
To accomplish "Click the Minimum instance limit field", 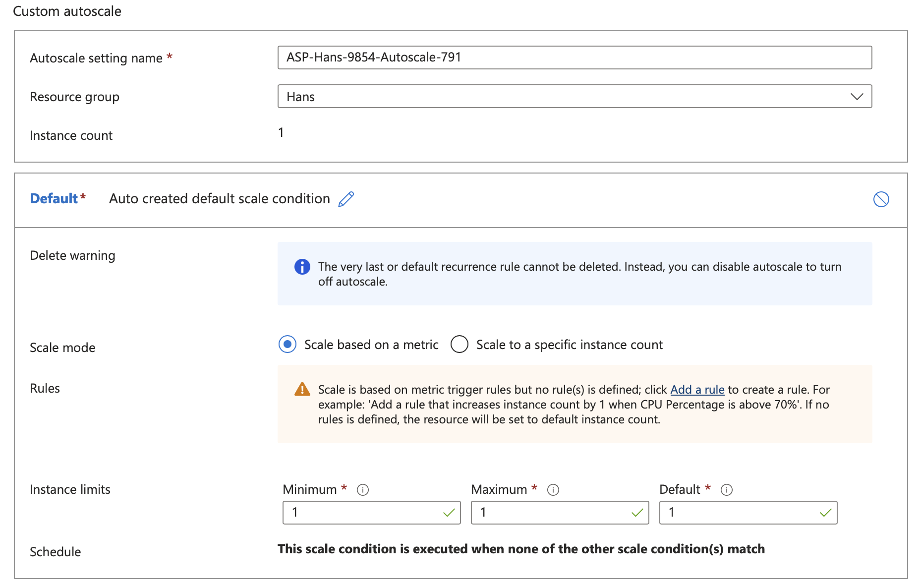I will tap(362, 513).
